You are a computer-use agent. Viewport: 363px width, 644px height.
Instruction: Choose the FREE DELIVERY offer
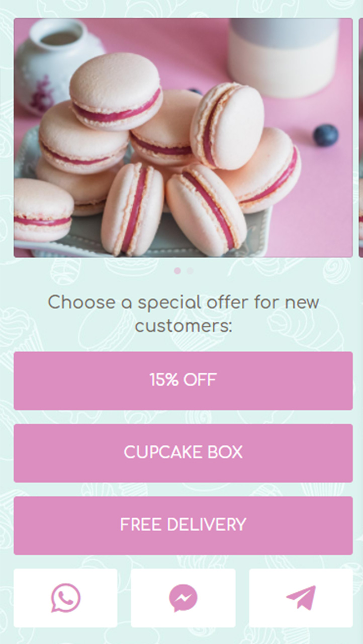tap(183, 525)
